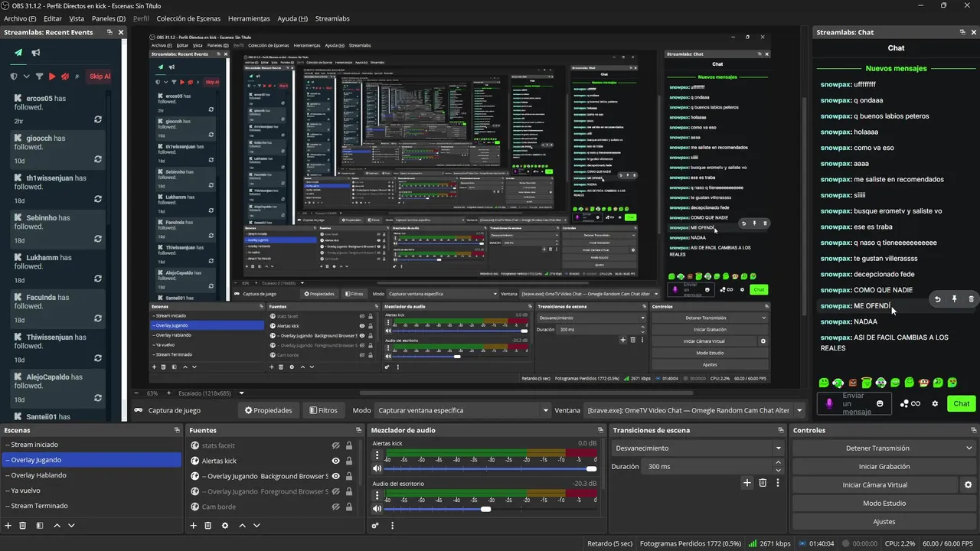
Task: Remove selected source with trash icon
Action: [x=207, y=526]
